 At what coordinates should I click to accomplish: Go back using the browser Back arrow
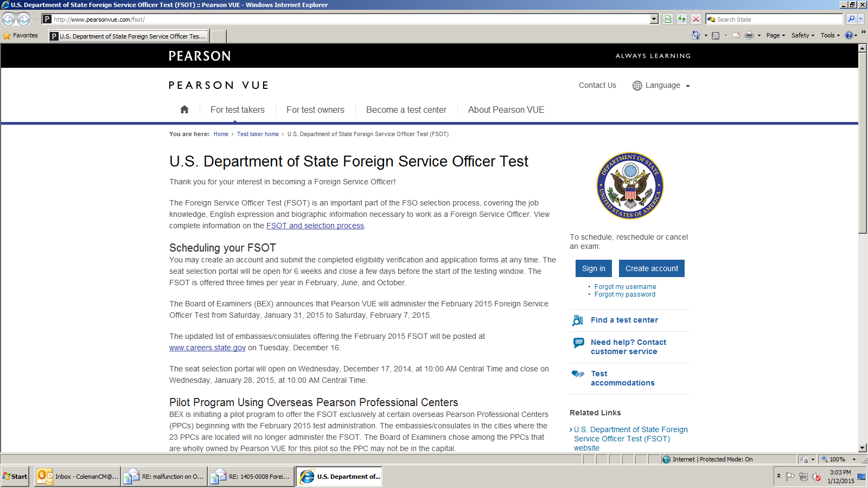pos(9,20)
